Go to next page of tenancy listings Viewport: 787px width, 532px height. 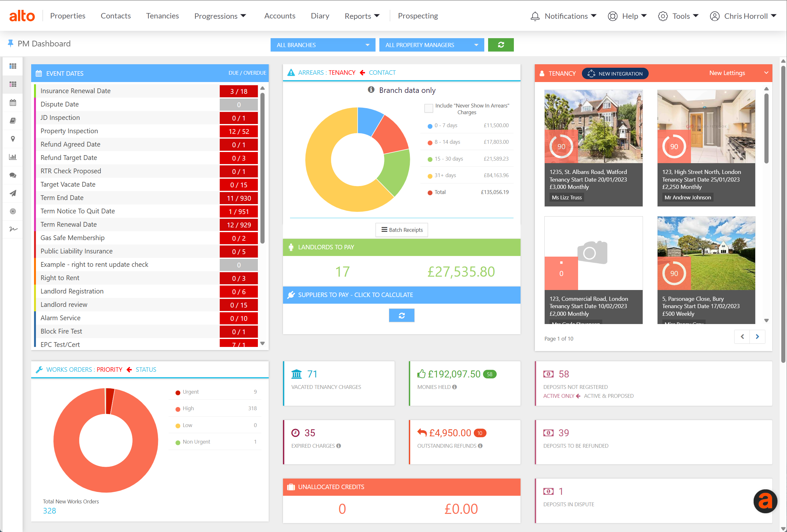[757, 337]
